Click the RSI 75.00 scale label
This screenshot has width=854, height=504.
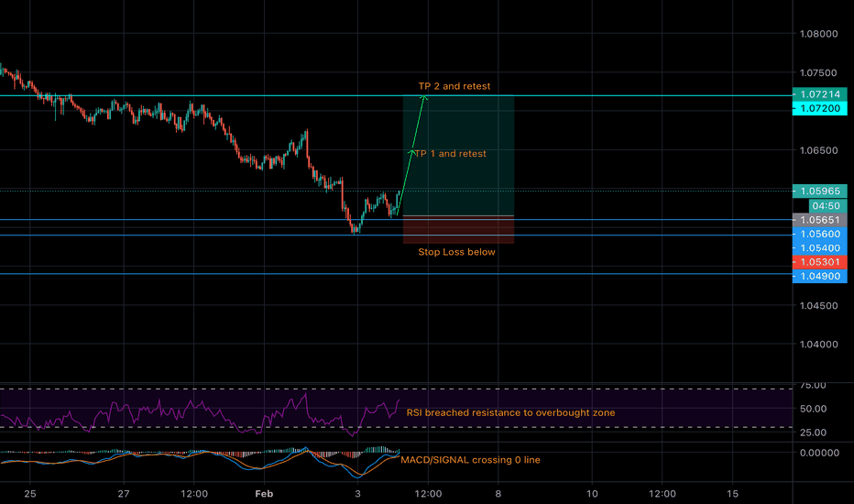813,385
